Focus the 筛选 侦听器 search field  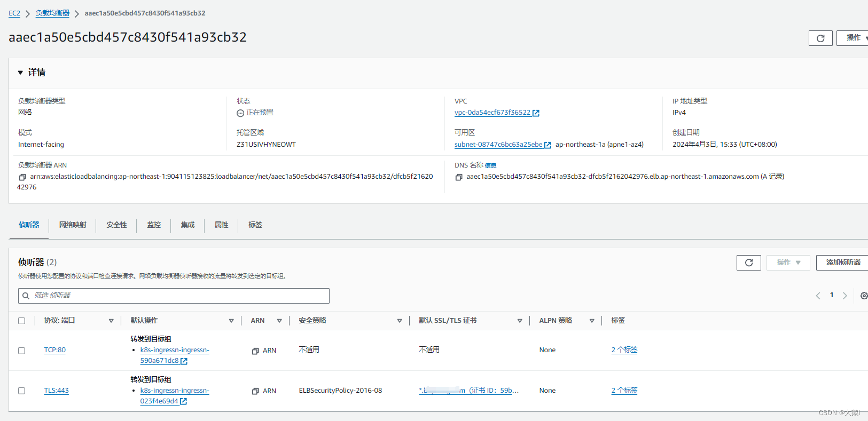click(174, 296)
